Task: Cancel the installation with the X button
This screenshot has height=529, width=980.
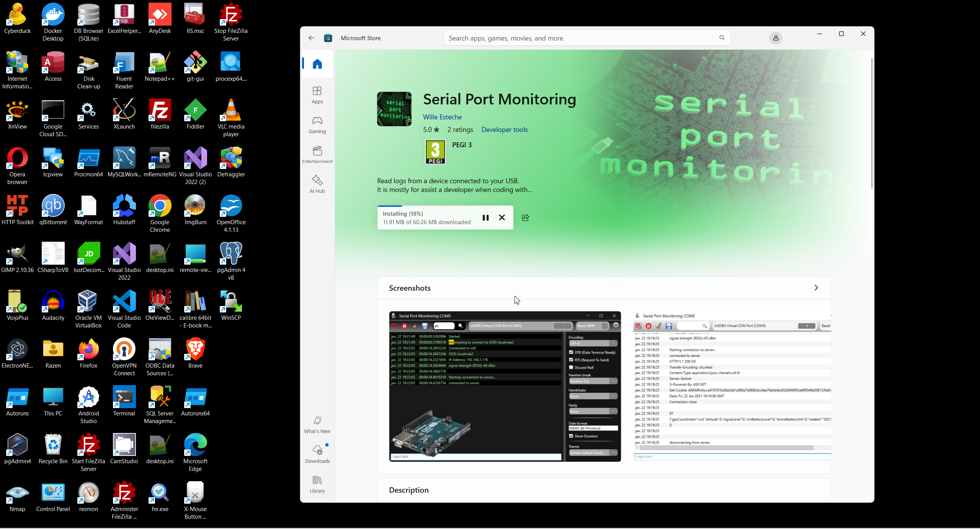Action: point(502,218)
